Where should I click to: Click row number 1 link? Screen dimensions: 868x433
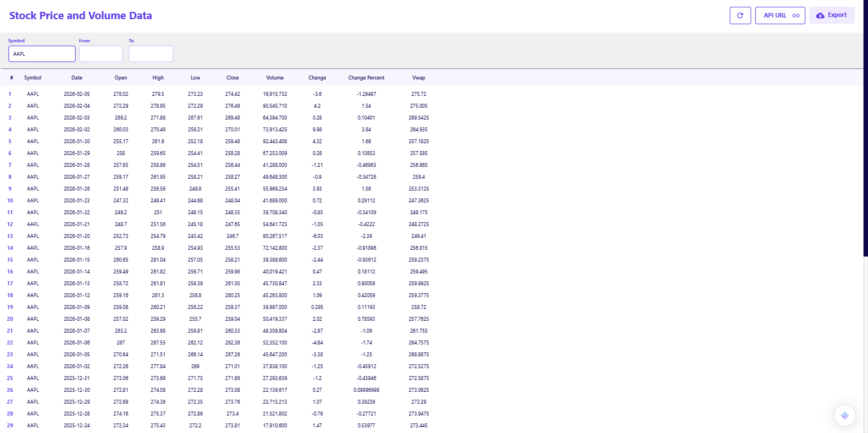(10, 94)
